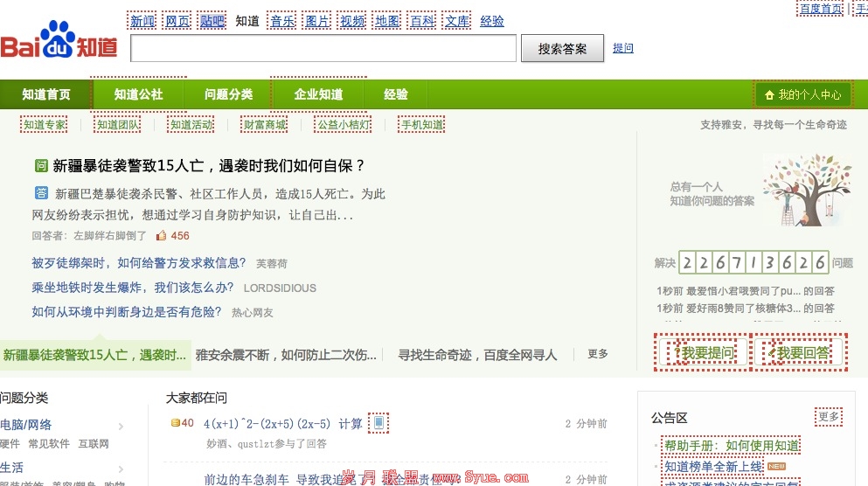868x486 pixels.
Task: Click the mobile phone icon beside math question
Action: pyautogui.click(x=378, y=423)
